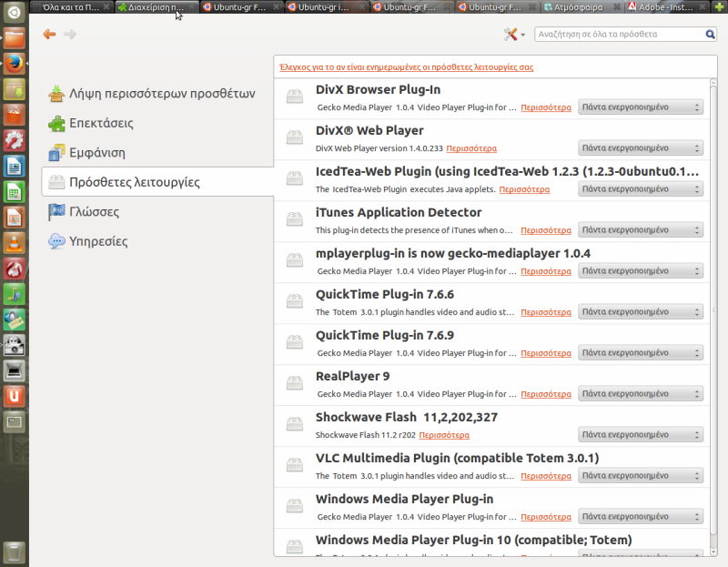
Task: Open a new tab with green plus
Action: [719, 7]
